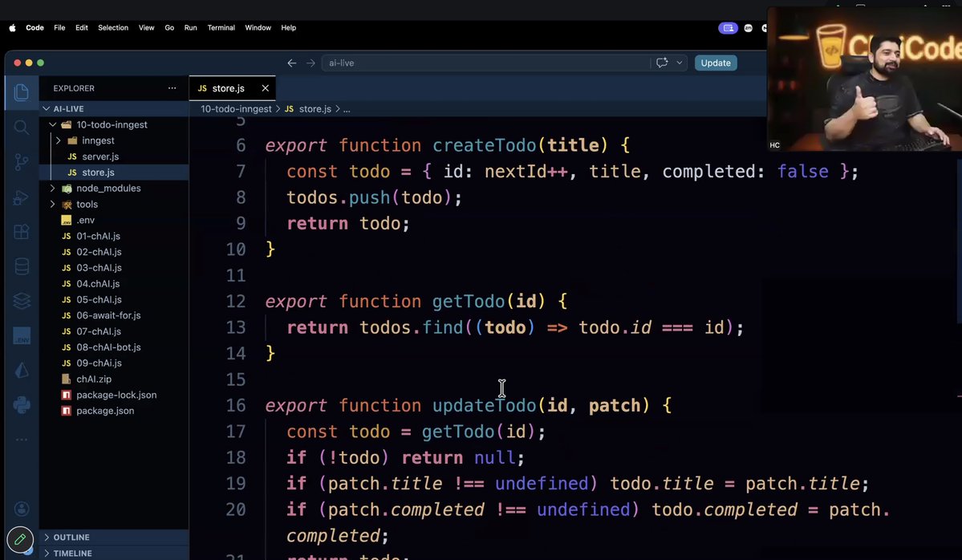Expand the tools folder
This screenshot has width=962, height=560.
(53, 205)
